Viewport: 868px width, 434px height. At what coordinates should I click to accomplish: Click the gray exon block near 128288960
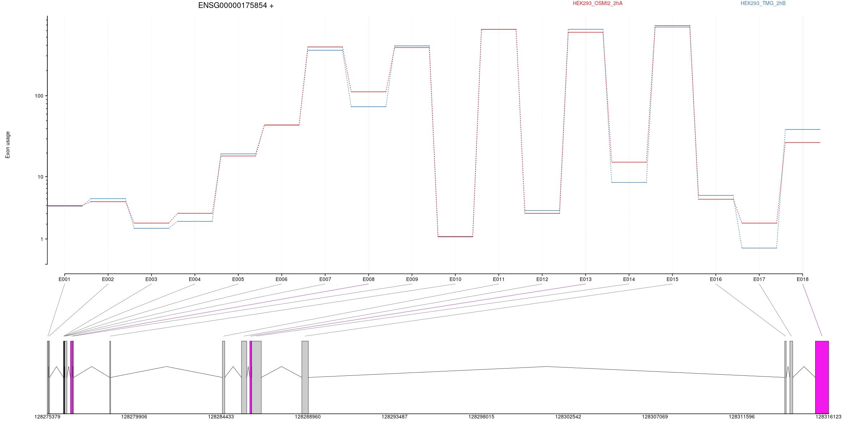pos(305,377)
